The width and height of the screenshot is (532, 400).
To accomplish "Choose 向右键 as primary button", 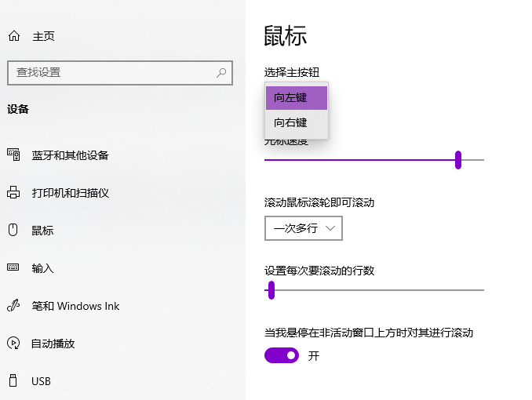I will point(297,123).
